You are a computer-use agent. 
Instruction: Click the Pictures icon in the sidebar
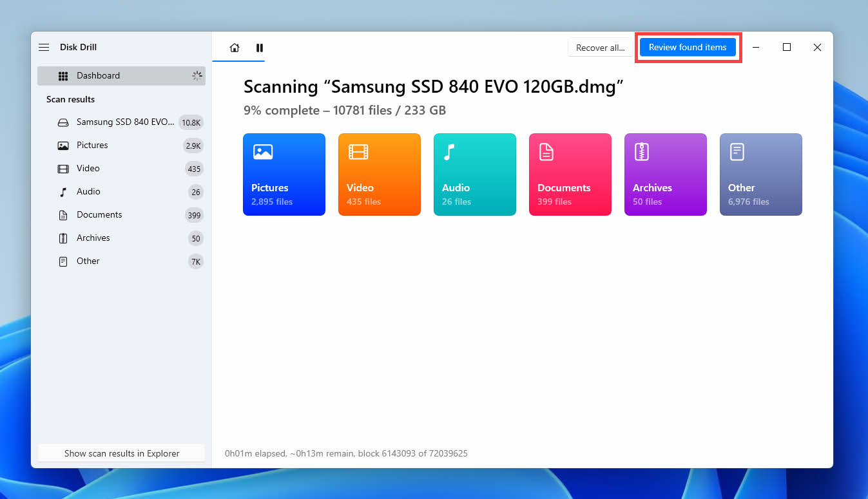pyautogui.click(x=63, y=146)
